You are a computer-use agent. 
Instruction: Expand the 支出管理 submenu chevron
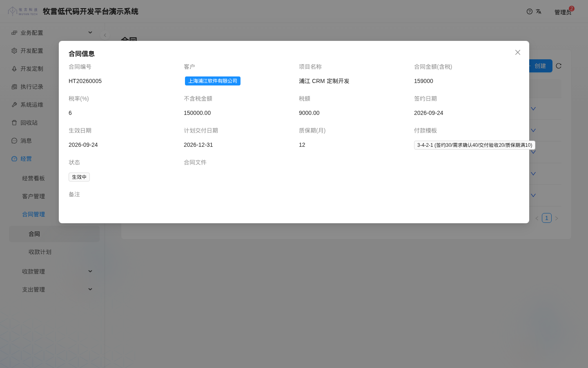click(x=90, y=289)
